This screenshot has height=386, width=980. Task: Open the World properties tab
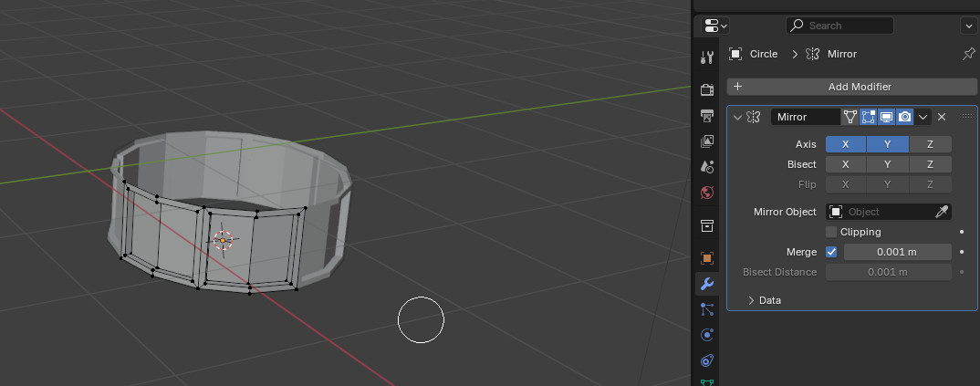click(707, 193)
